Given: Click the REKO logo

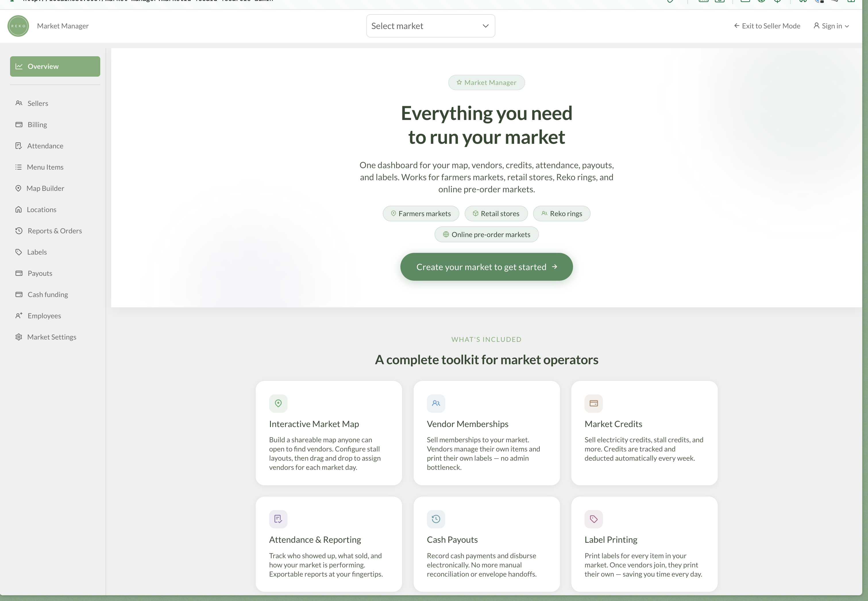Looking at the screenshot, I should point(18,26).
